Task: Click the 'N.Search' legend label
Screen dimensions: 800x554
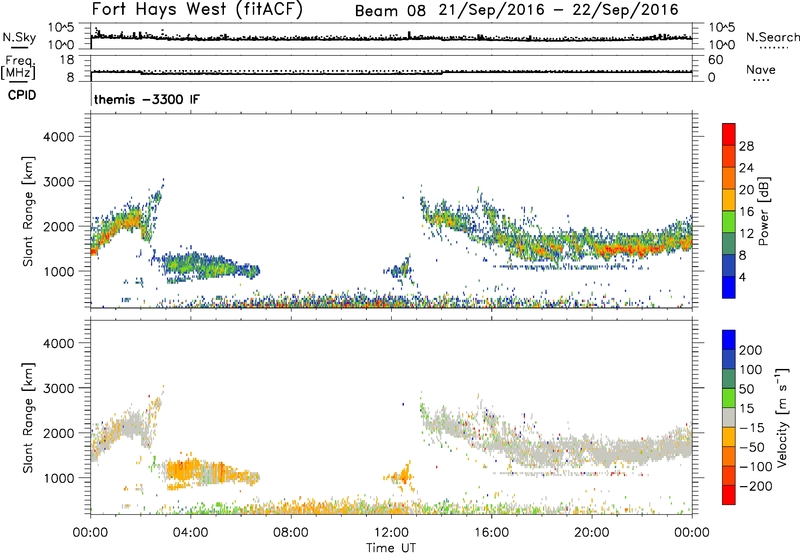Action: 772,37
